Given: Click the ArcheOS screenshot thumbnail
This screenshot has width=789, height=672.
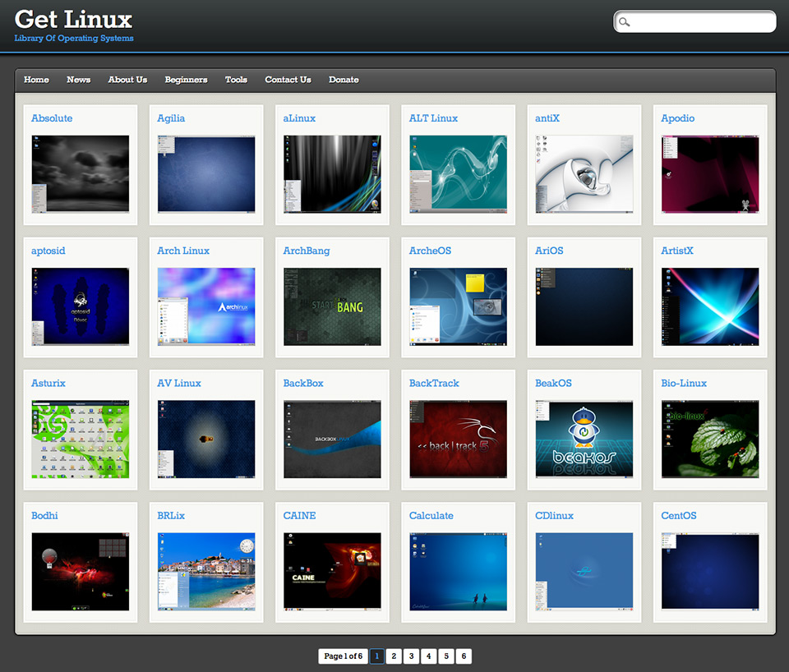Looking at the screenshot, I should tap(459, 306).
